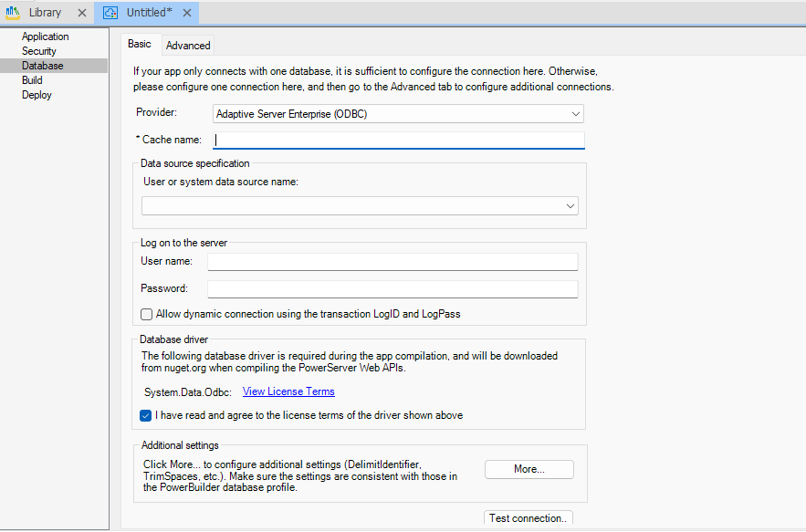Switch to the Advanced tab

(188, 46)
